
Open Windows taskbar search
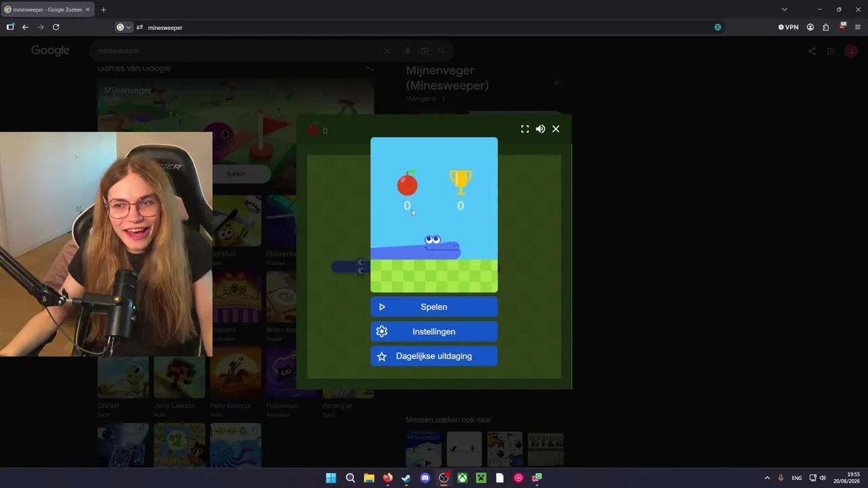(x=351, y=478)
